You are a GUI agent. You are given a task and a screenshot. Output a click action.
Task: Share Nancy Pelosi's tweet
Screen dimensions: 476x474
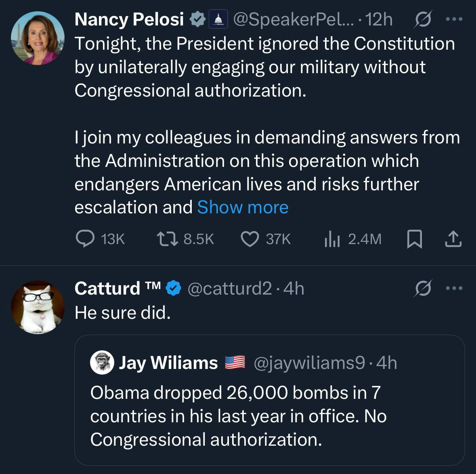[x=453, y=239]
